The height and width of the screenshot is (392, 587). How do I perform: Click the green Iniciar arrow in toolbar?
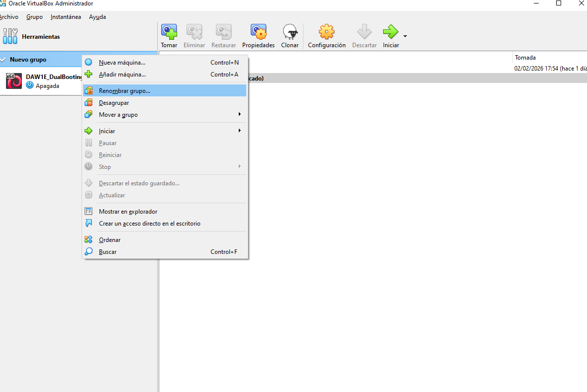click(x=391, y=32)
